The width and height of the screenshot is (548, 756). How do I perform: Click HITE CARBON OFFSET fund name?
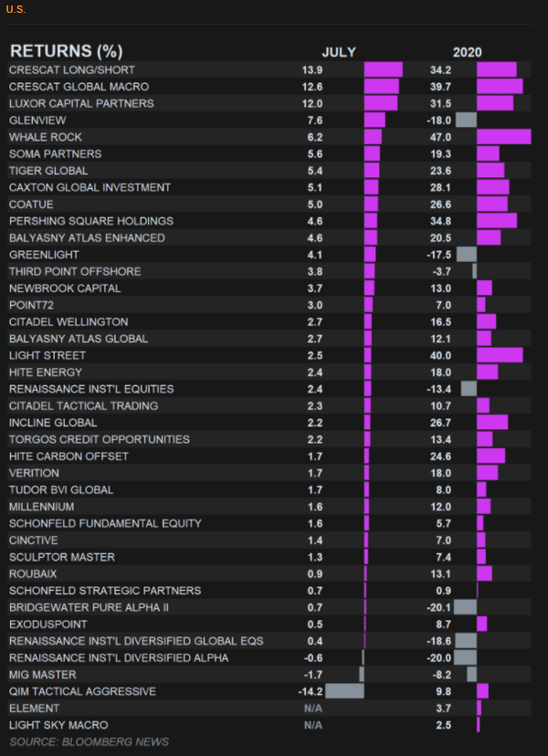69,457
